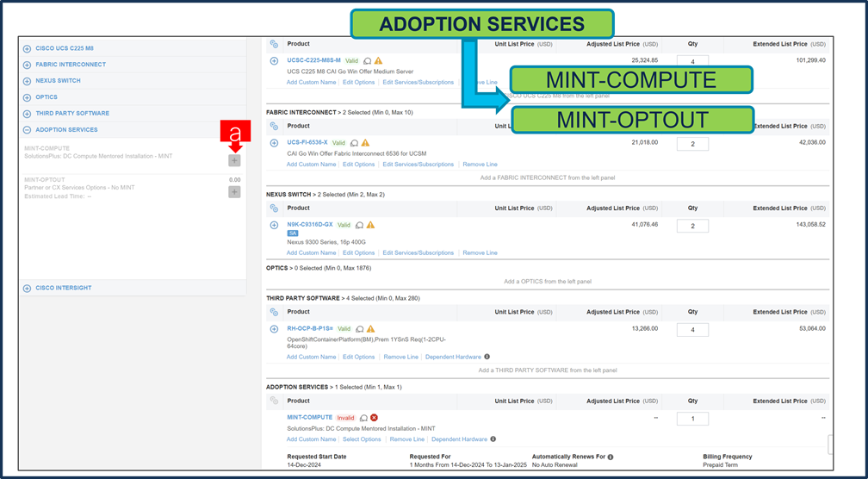Click Edit Services/Subscriptions under UCSC-C225-M8S-M
This screenshot has width=868, height=479.
(x=418, y=82)
